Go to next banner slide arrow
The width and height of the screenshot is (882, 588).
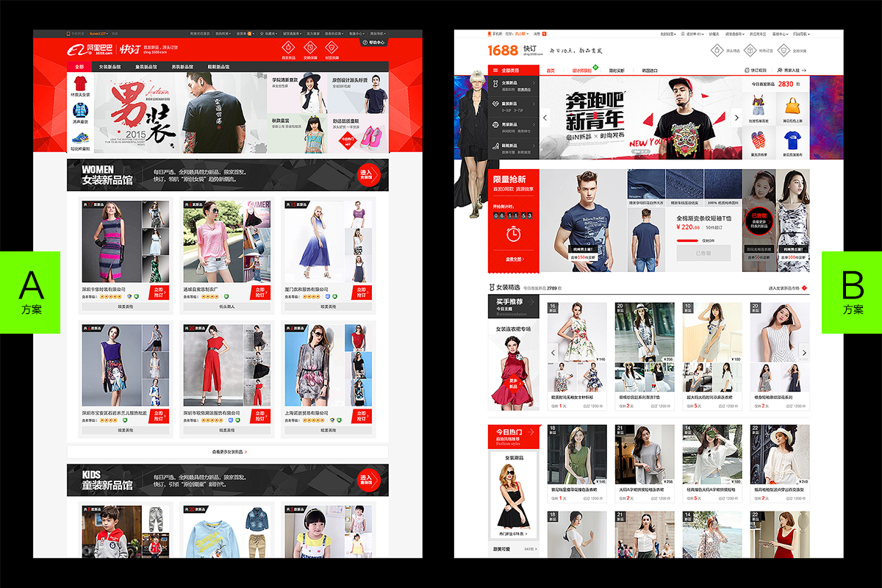click(736, 117)
